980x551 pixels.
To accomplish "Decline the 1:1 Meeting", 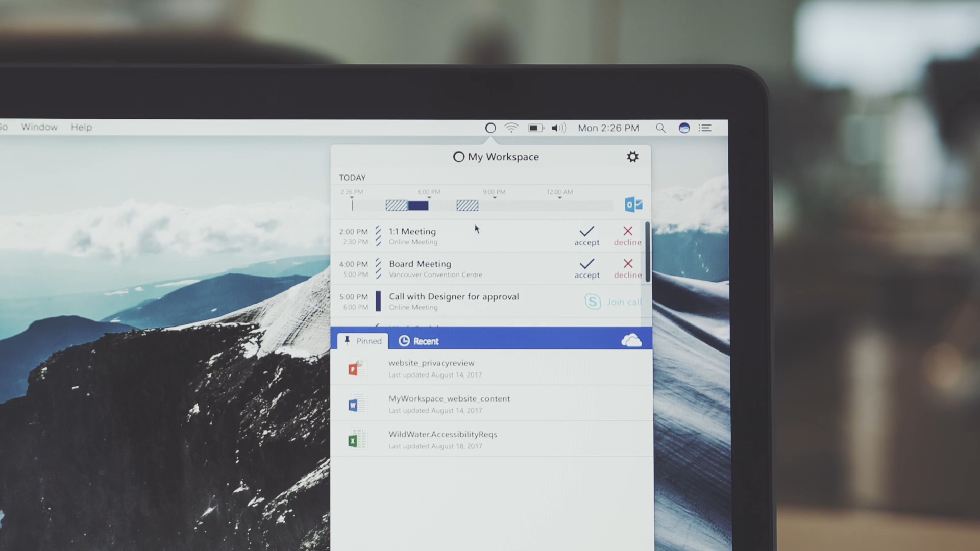I will click(627, 235).
